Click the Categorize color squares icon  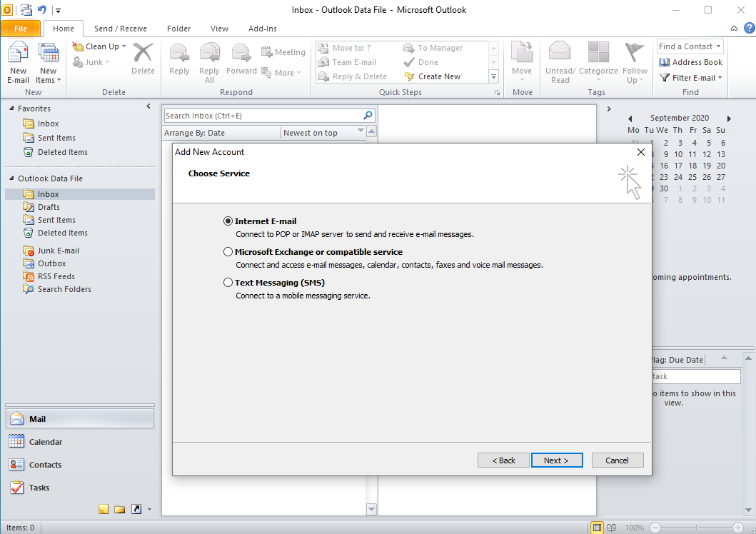click(598, 52)
